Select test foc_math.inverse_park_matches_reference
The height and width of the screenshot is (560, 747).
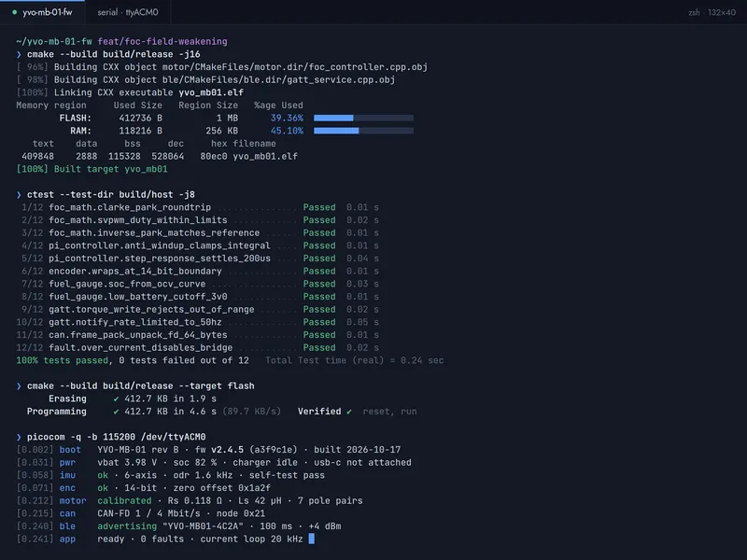pos(154,232)
